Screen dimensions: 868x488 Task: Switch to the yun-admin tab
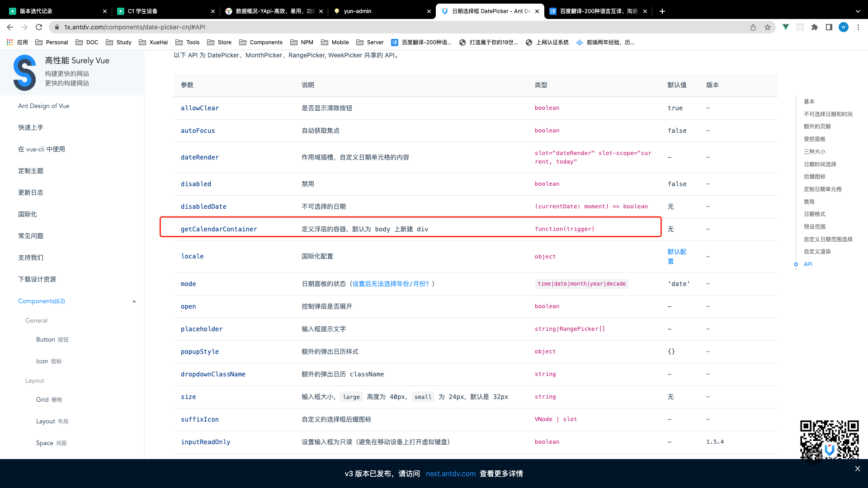pyautogui.click(x=357, y=11)
